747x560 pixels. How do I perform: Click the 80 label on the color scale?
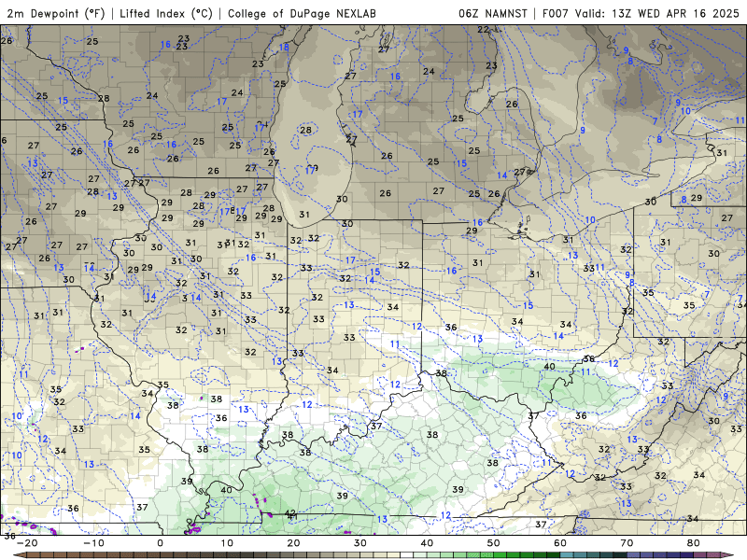[x=694, y=543]
